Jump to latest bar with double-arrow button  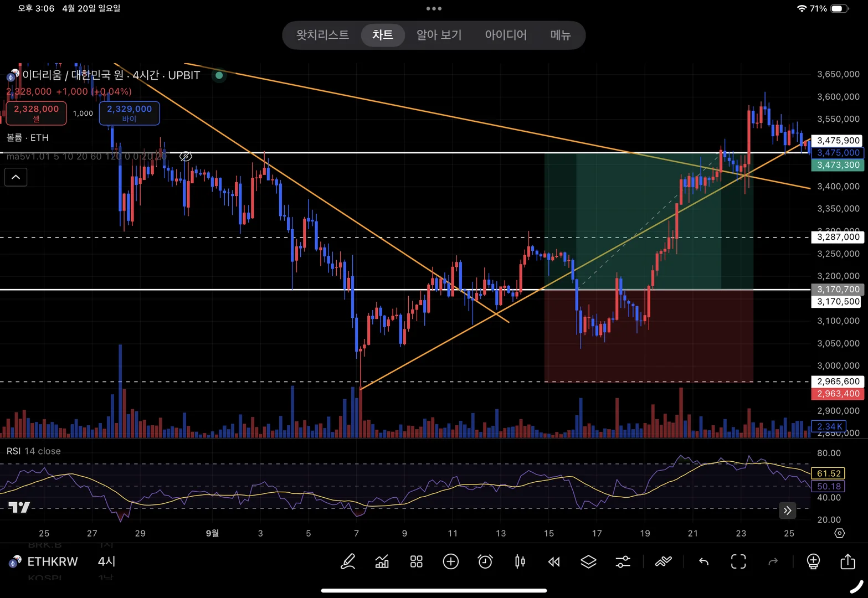click(787, 511)
